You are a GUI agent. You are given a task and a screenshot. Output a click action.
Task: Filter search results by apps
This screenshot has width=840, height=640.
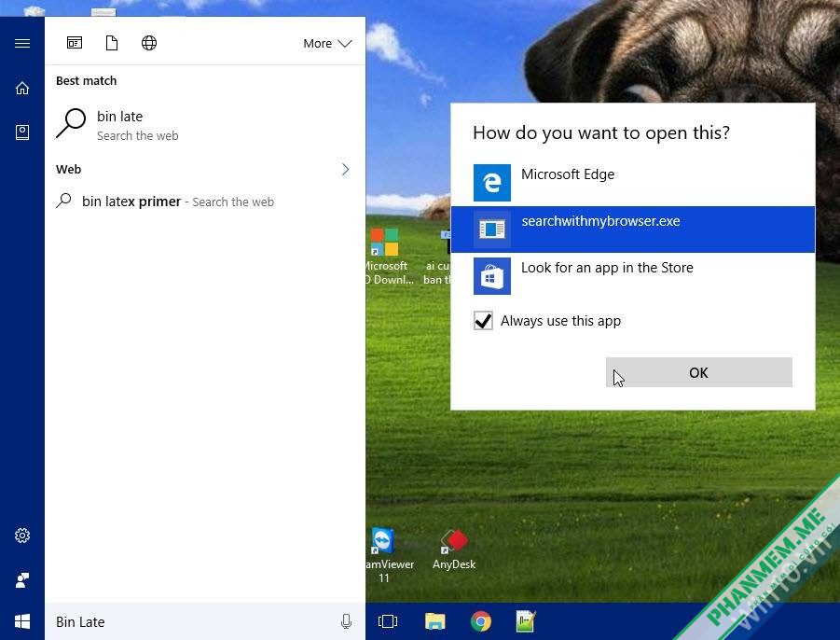tap(75, 43)
